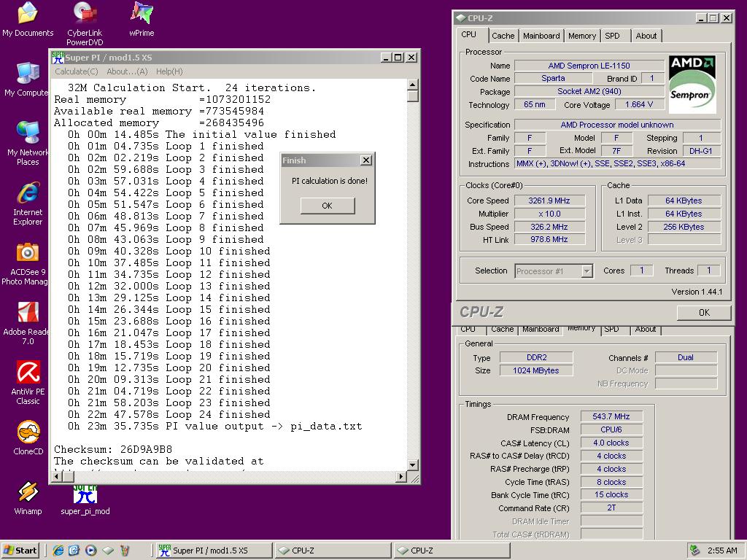Launch CloneCD desktop icon
The height and width of the screenshot is (560, 747).
tap(28, 438)
